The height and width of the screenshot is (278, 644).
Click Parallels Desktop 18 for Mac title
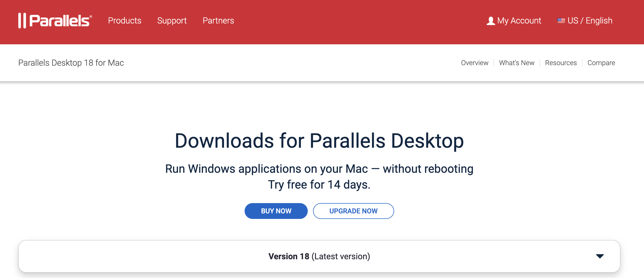click(x=71, y=63)
